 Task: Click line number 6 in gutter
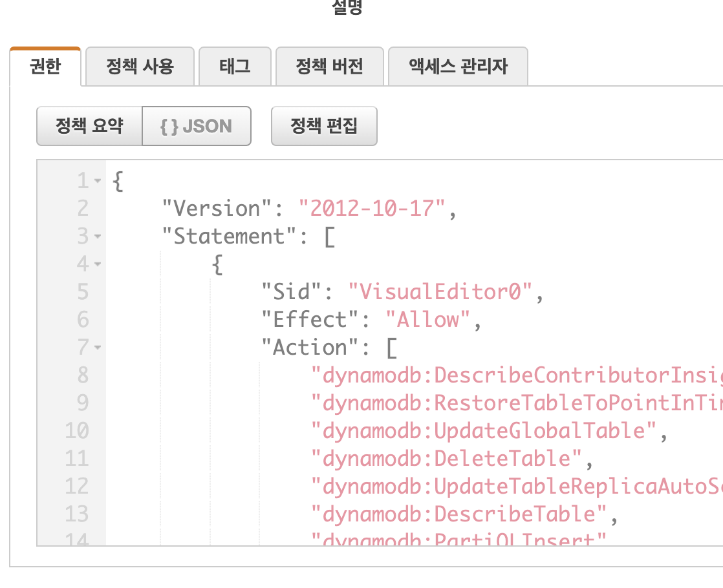coord(83,320)
